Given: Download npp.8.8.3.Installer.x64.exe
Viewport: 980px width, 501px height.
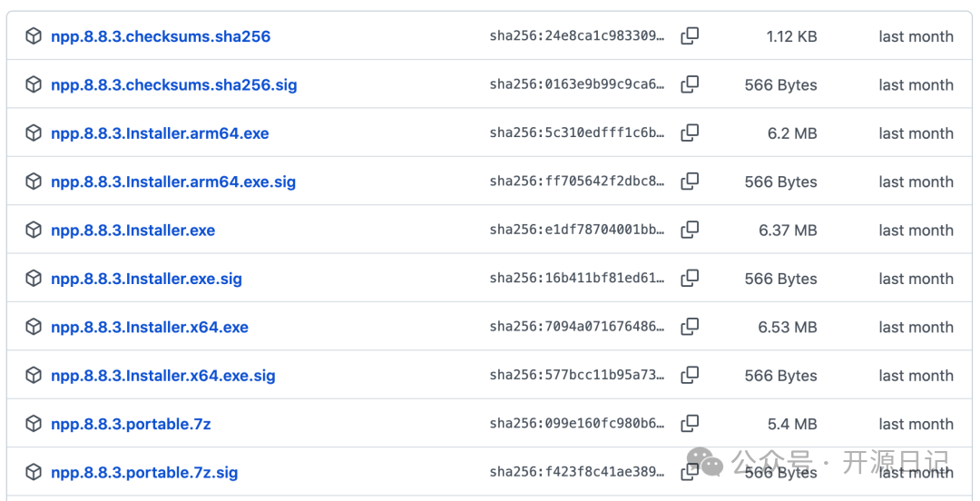Looking at the screenshot, I should point(150,327).
